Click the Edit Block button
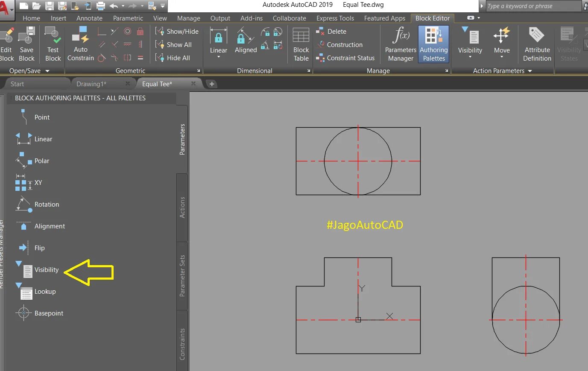 coord(6,44)
